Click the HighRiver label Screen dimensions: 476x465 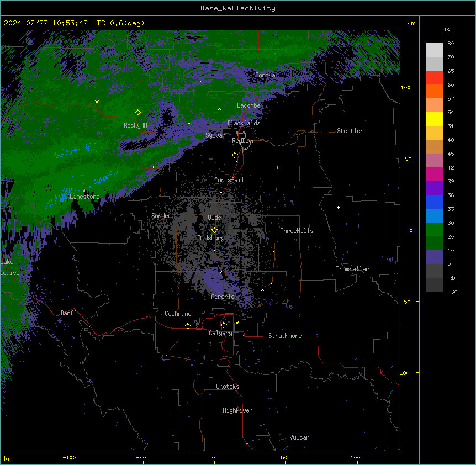pos(237,410)
